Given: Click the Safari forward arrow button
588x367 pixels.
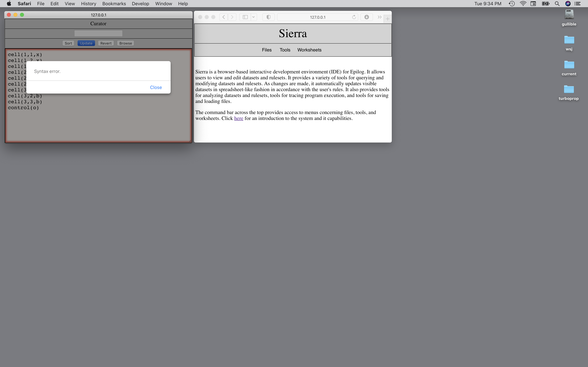Looking at the screenshot, I should tap(232, 17).
